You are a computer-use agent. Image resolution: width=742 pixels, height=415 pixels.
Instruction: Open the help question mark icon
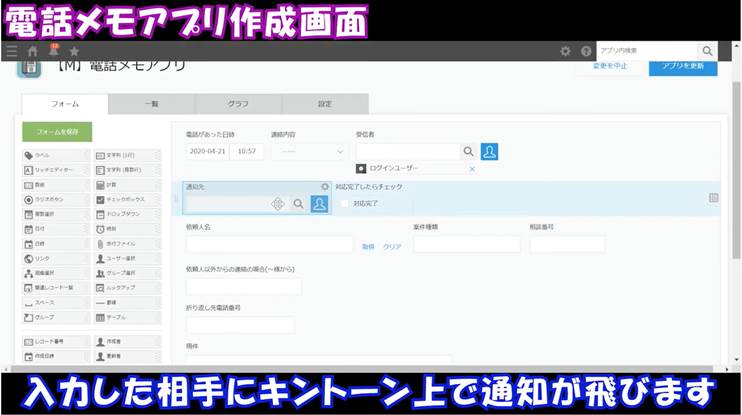click(x=586, y=51)
